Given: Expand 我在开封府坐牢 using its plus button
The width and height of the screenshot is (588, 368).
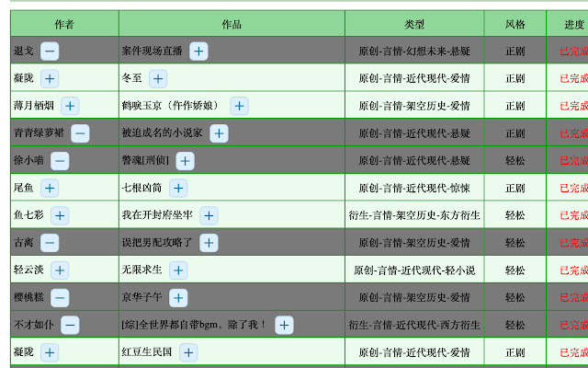Looking at the screenshot, I should coord(209,215).
